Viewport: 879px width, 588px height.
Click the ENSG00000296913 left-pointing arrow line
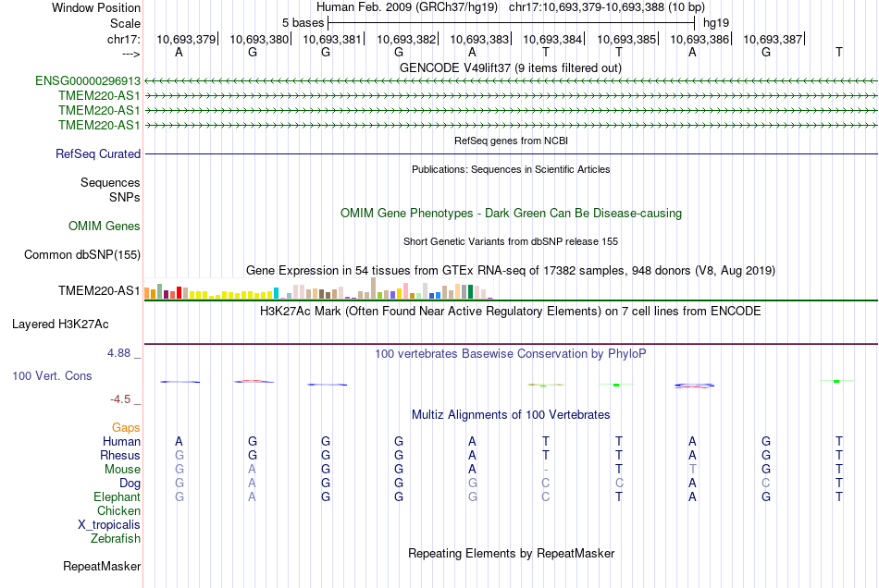(511, 81)
